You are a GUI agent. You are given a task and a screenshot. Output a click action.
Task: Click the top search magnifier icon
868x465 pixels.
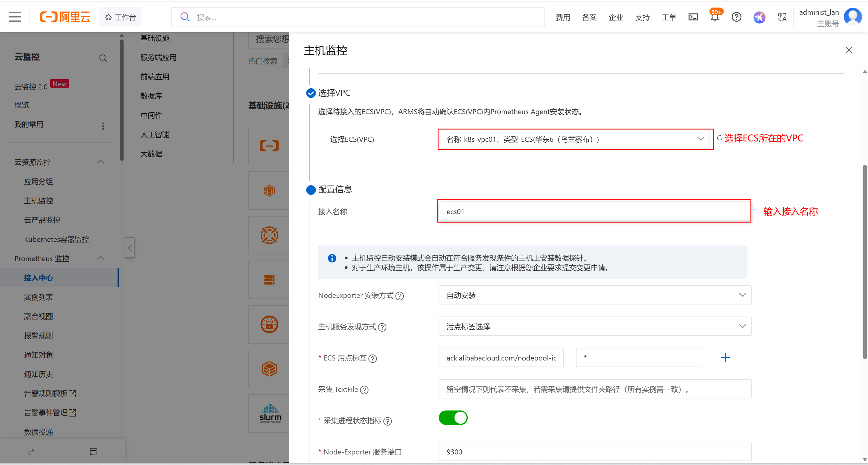coord(185,17)
